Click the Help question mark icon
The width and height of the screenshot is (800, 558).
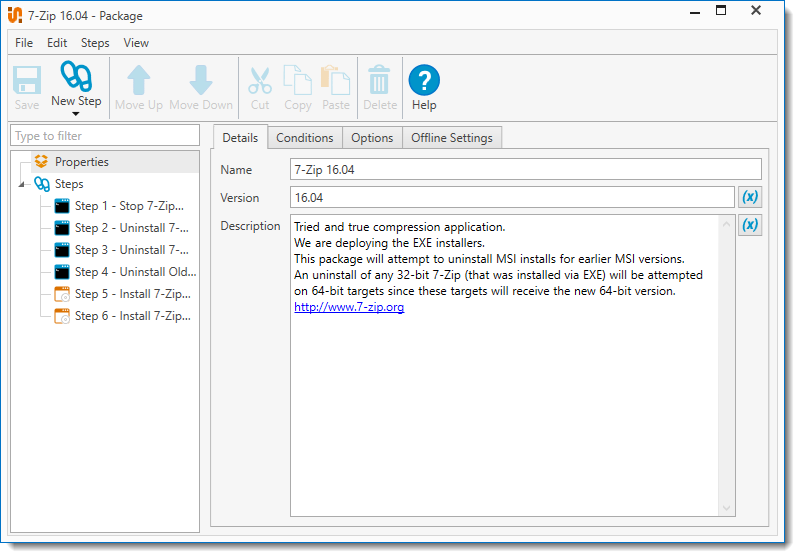[424, 80]
